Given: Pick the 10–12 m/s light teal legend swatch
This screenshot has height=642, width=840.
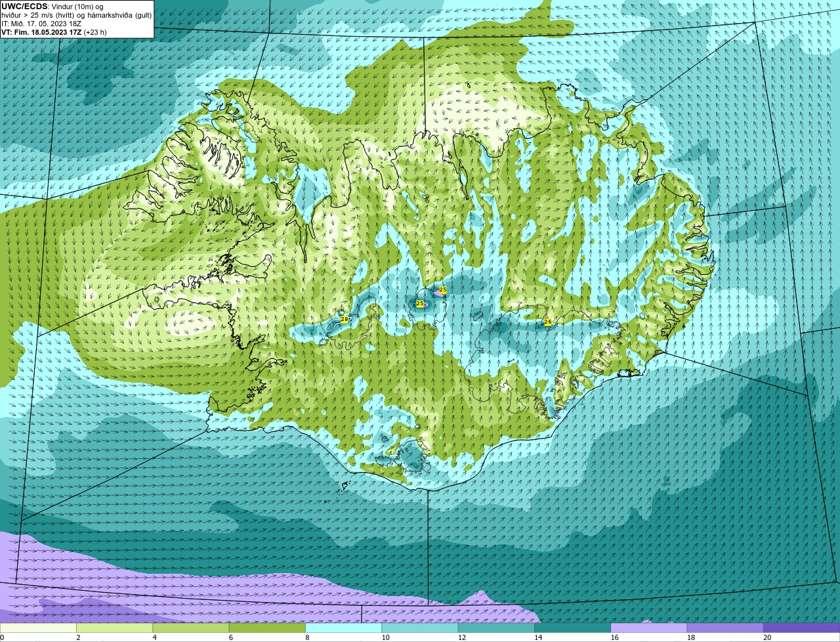Looking at the screenshot, I should click(x=420, y=628).
